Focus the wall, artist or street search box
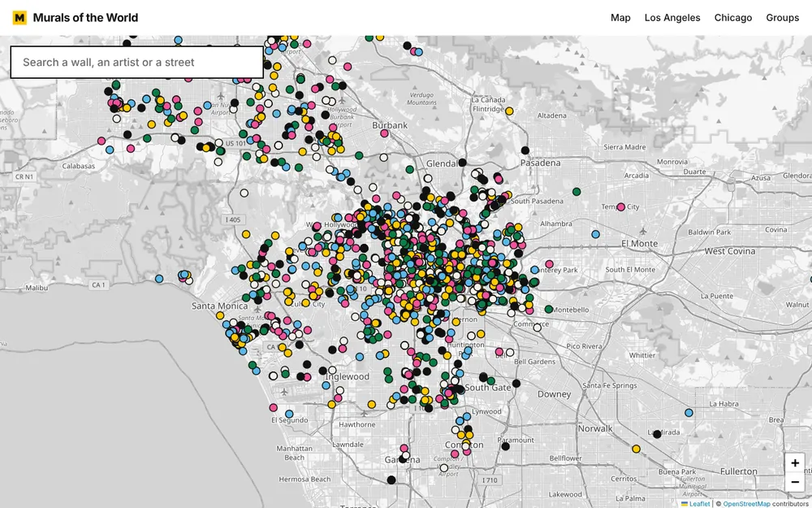Viewport: 812px width, 508px height. (x=137, y=63)
